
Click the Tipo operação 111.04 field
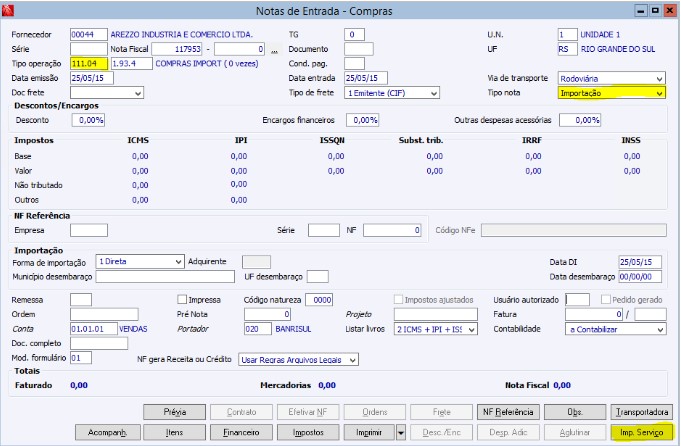click(89, 63)
